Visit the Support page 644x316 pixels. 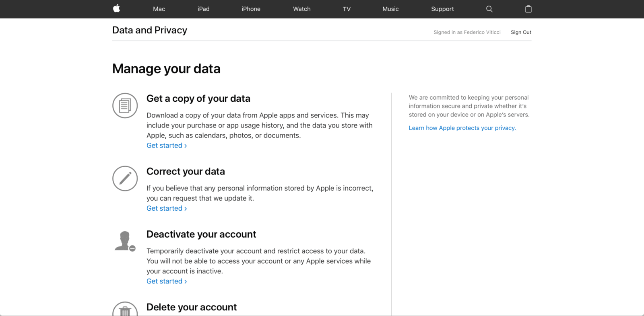tap(442, 9)
